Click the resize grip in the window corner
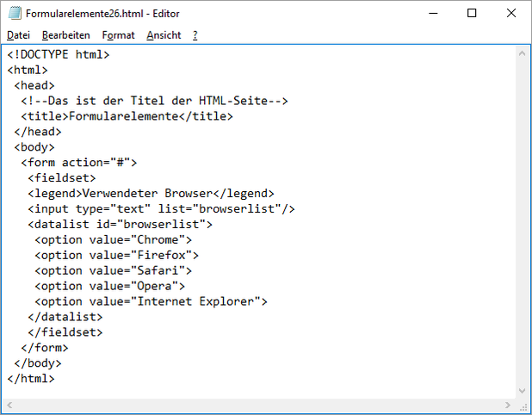 click(523, 406)
